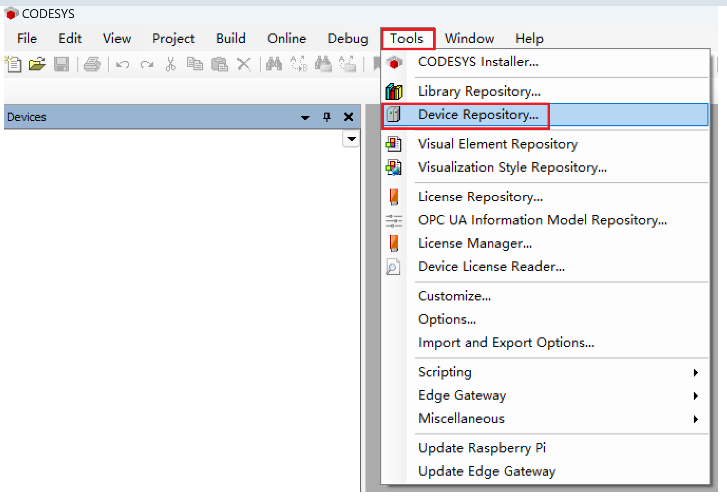Expand the dropdown below the Devices header
This screenshot has height=496, width=727.
[350, 140]
